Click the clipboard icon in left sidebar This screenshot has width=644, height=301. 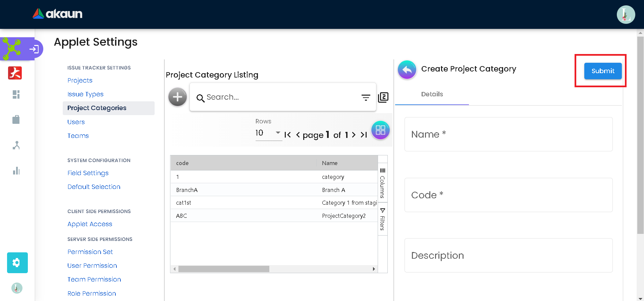[16, 120]
